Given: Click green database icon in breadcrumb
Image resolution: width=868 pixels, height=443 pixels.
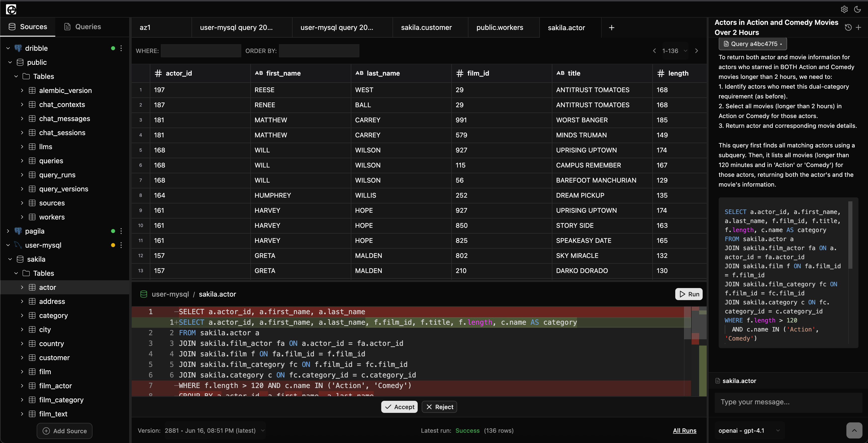Looking at the screenshot, I should [x=143, y=294].
